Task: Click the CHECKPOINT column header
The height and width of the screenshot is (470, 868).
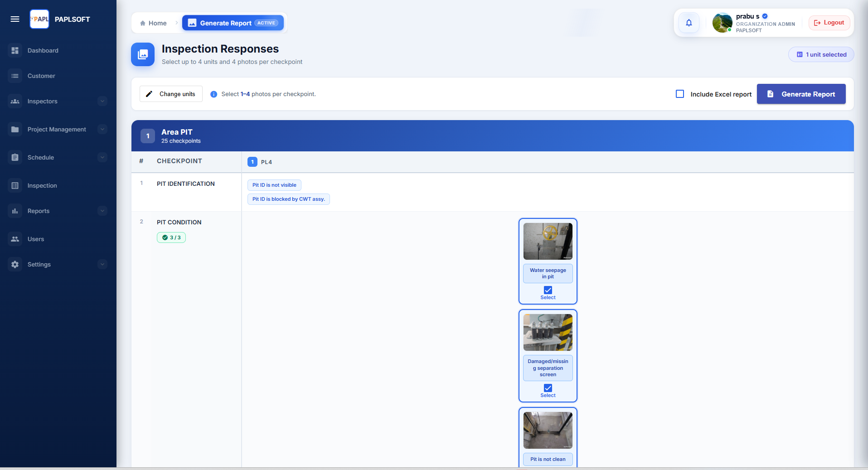Action: [179, 161]
